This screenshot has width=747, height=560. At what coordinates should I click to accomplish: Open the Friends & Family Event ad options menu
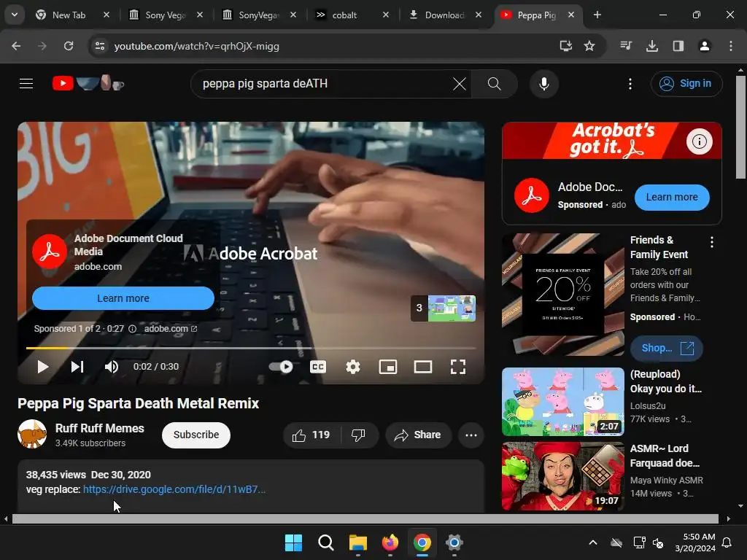pos(712,242)
